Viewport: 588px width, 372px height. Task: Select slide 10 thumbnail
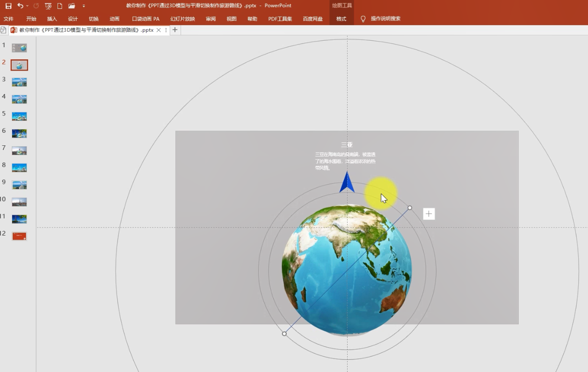point(19,202)
